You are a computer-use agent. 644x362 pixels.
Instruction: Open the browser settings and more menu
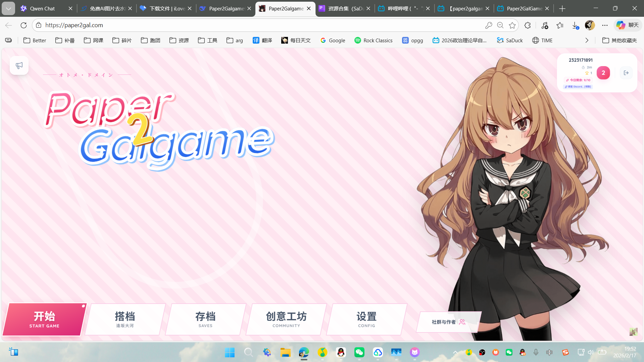coord(605,25)
